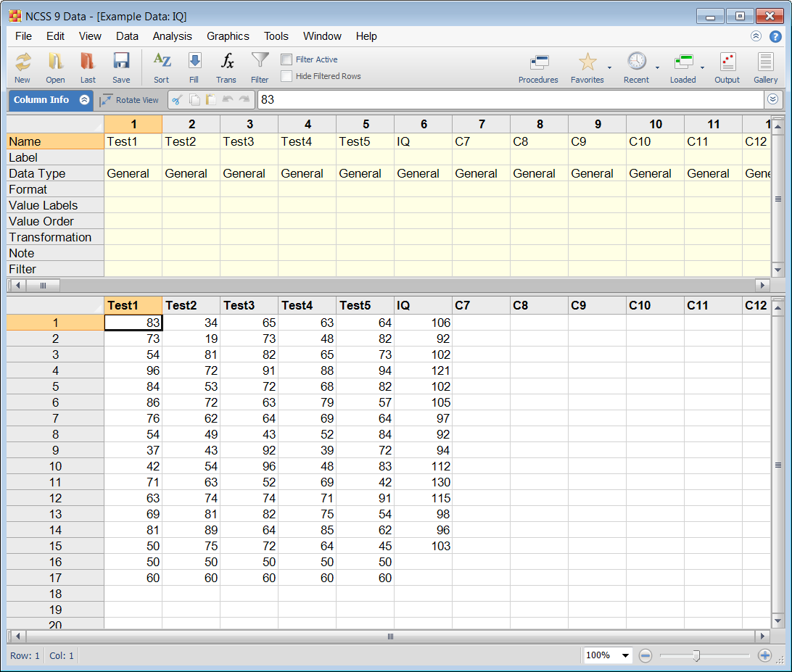Click the zoom in plus icon
Screen dimensions: 792x672
tap(764, 656)
